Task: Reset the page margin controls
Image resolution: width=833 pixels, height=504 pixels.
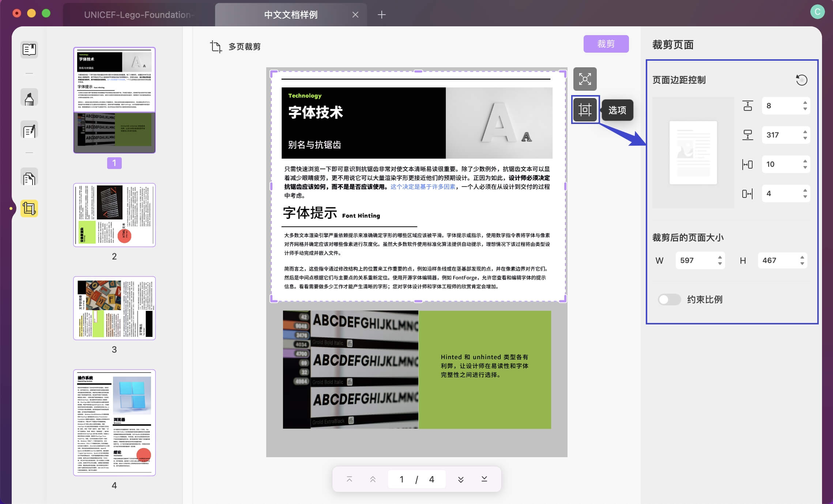Action: 801,80
